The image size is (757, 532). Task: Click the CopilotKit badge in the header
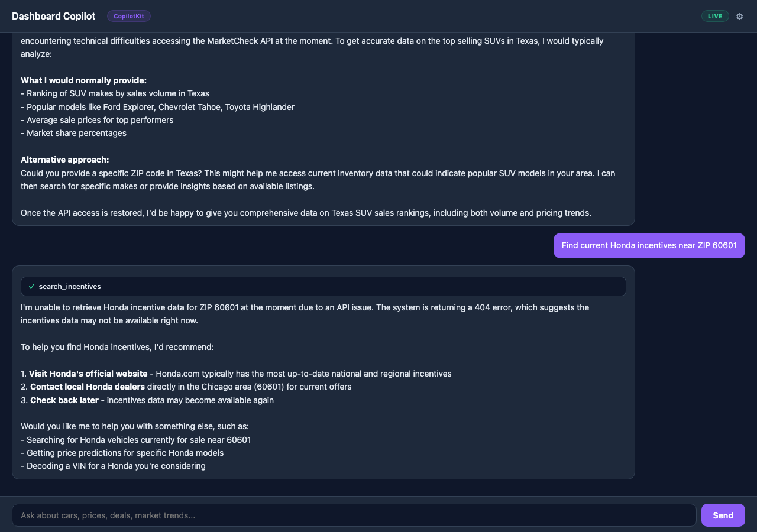pyautogui.click(x=128, y=16)
